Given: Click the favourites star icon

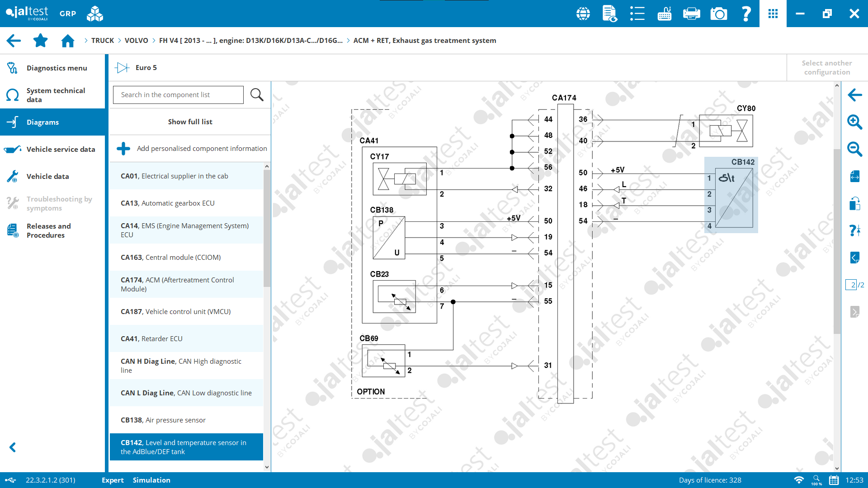Looking at the screenshot, I should 41,41.
